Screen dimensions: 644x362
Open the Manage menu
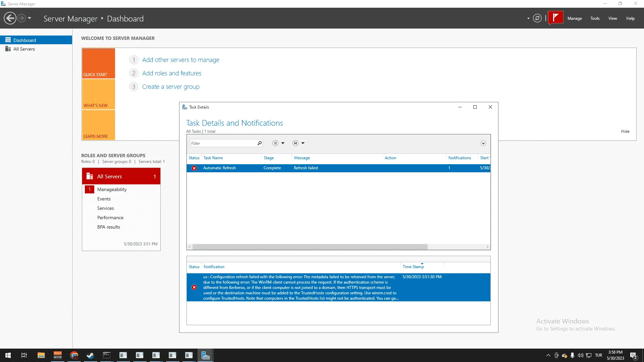575,18
